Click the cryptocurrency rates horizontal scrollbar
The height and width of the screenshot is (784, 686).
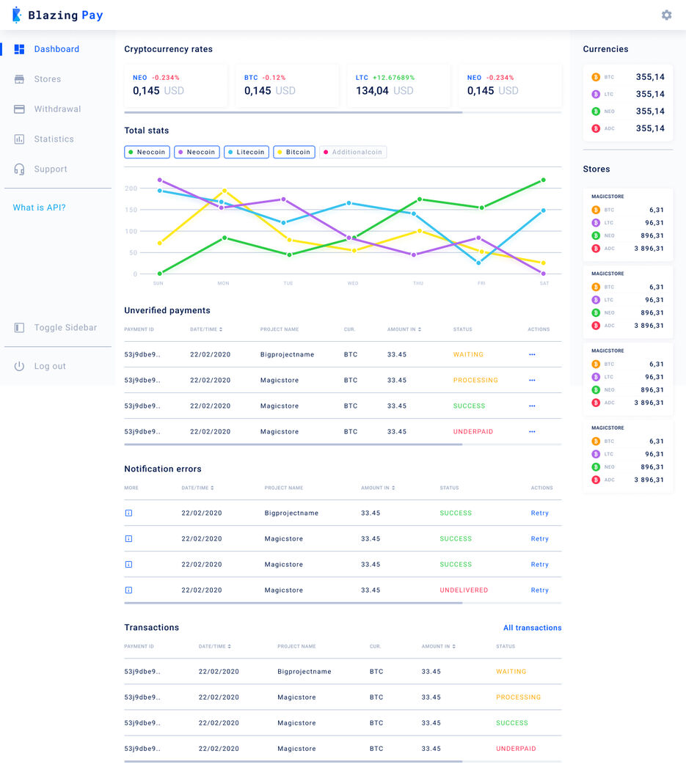[293, 113]
